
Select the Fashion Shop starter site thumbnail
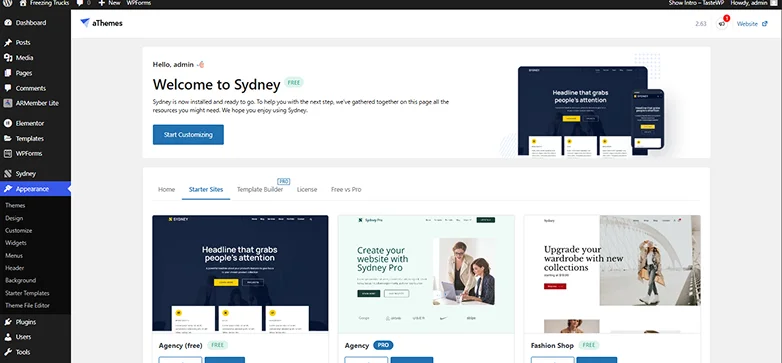coord(612,274)
